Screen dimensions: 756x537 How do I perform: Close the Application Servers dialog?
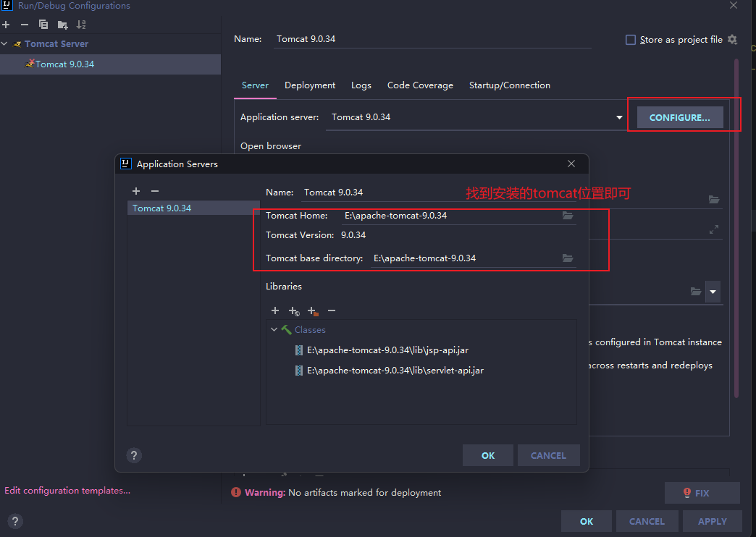coord(571,164)
